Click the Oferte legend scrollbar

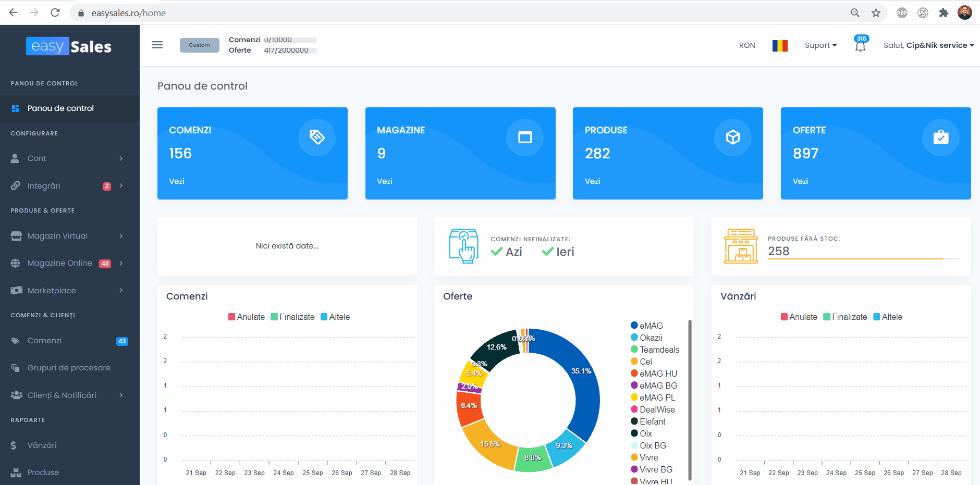pos(690,400)
